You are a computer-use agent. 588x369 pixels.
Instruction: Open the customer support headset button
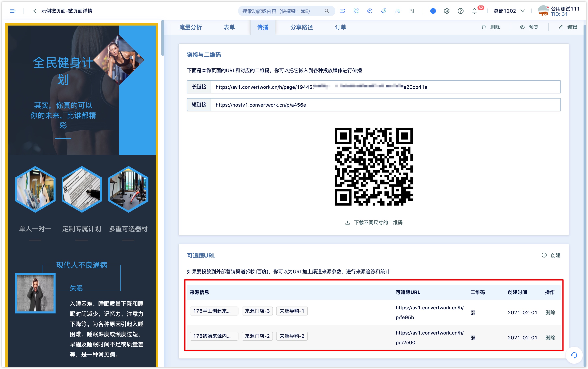tap(574, 355)
